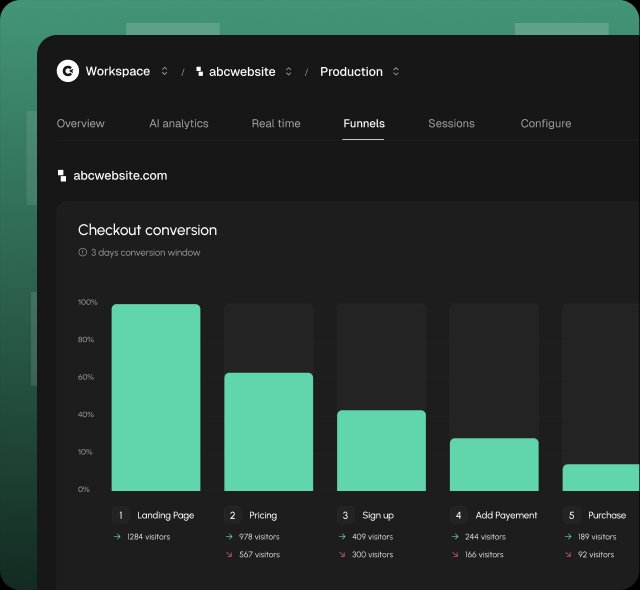Open the Workspace switcher chevrons

coord(164,71)
